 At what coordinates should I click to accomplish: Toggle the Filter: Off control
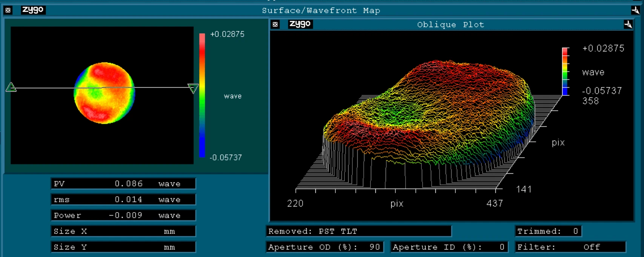(570, 247)
